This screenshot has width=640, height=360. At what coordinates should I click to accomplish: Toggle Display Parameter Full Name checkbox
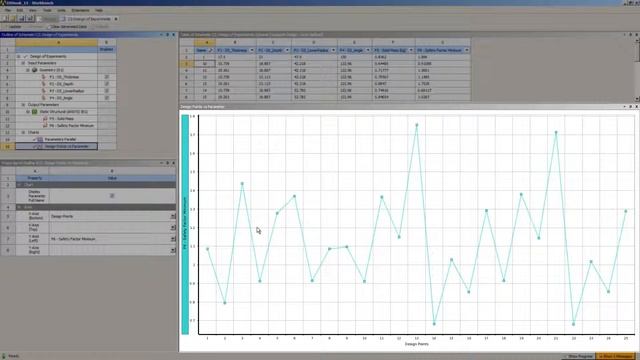point(112,196)
